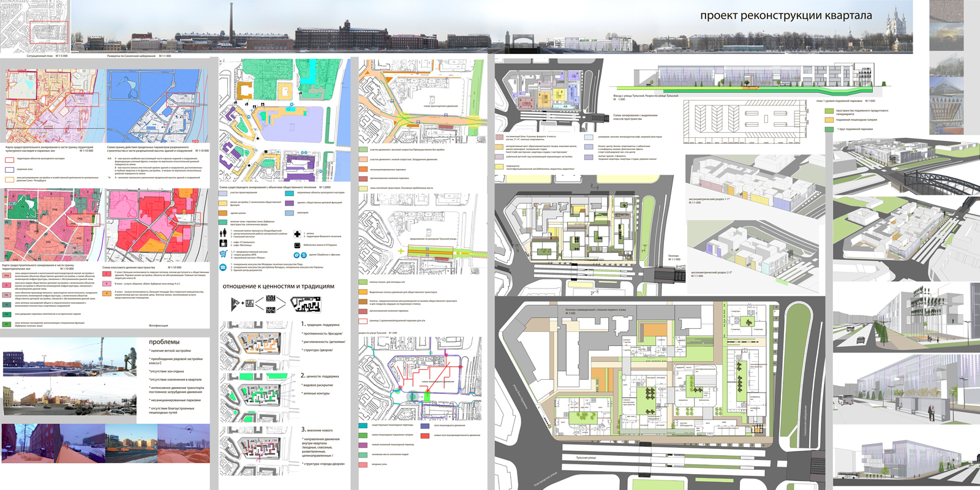Open the situational plan map thumbnail
Screen dimensions: 980x490
coord(36,26)
